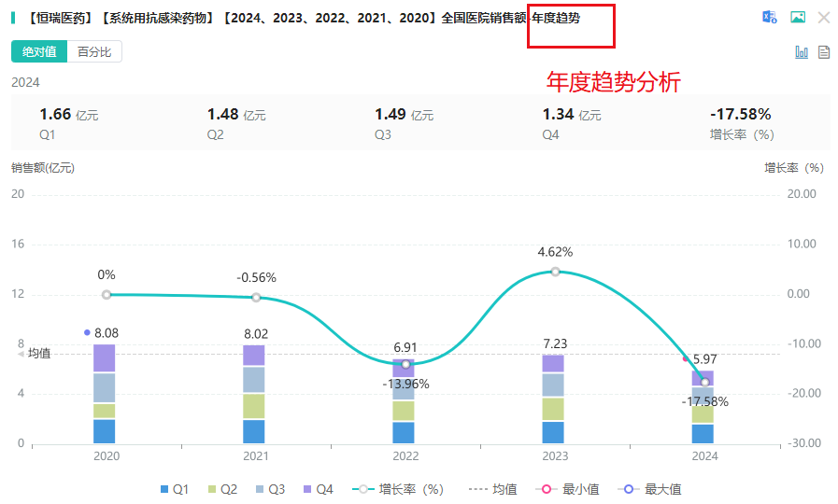
Task: Export chart data to Excel
Action: click(770, 18)
